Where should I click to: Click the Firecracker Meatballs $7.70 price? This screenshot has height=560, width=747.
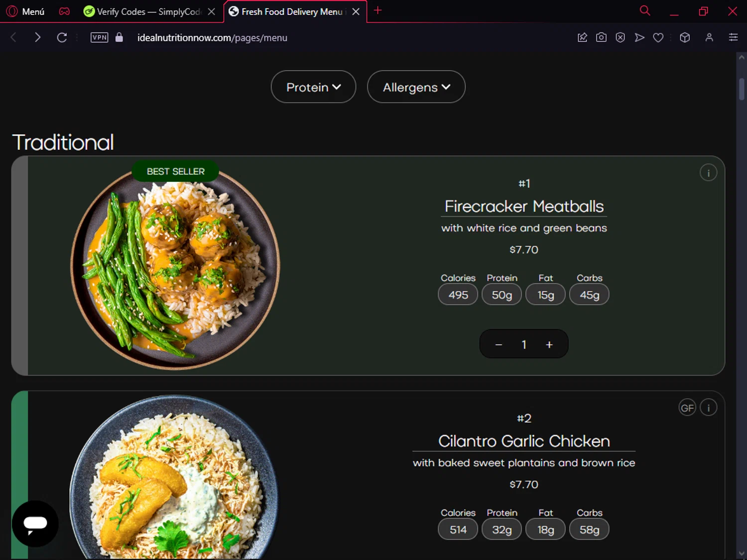(524, 250)
